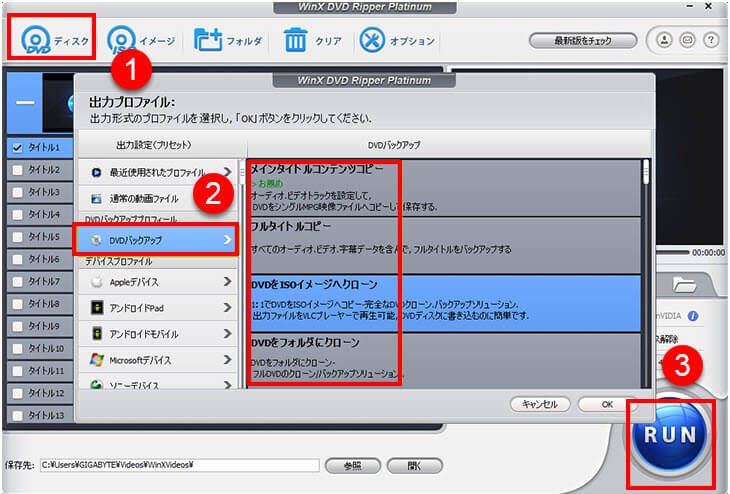The image size is (730, 494).
Task: Uncheck the タイトル1 checkbox
Action: (18, 148)
